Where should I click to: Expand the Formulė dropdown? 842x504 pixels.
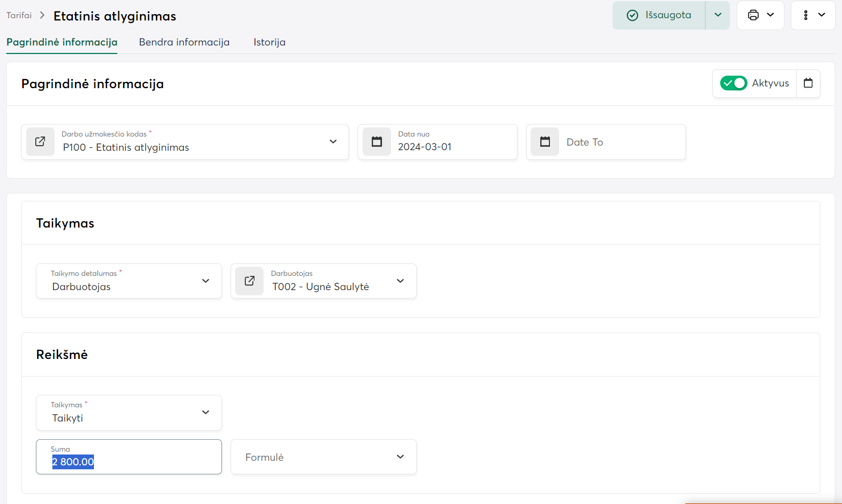[400, 457]
